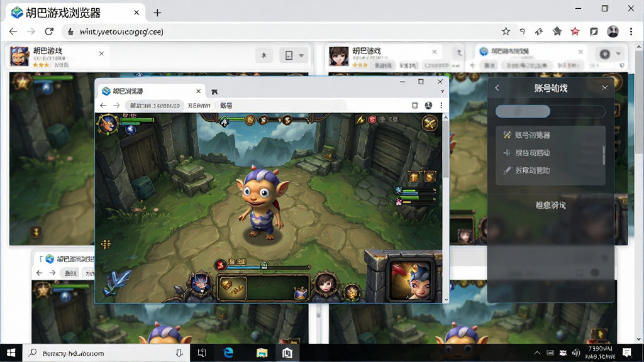
Task: Open crossed-tools settings icon in front game window
Action: (x=430, y=123)
